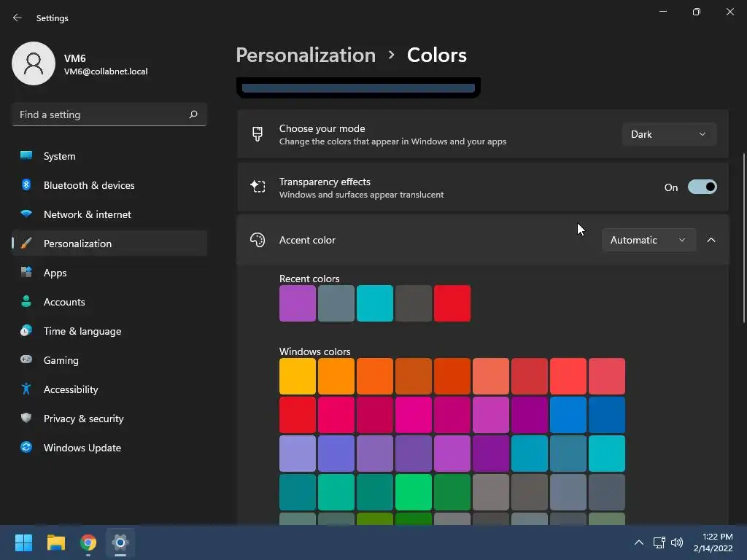The width and height of the screenshot is (747, 560).
Task: Open File Explorer from taskbar
Action: (x=55, y=542)
